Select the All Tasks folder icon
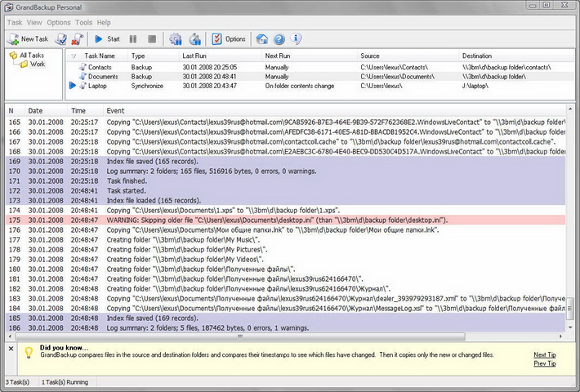The width and height of the screenshot is (580, 392). pos(13,55)
